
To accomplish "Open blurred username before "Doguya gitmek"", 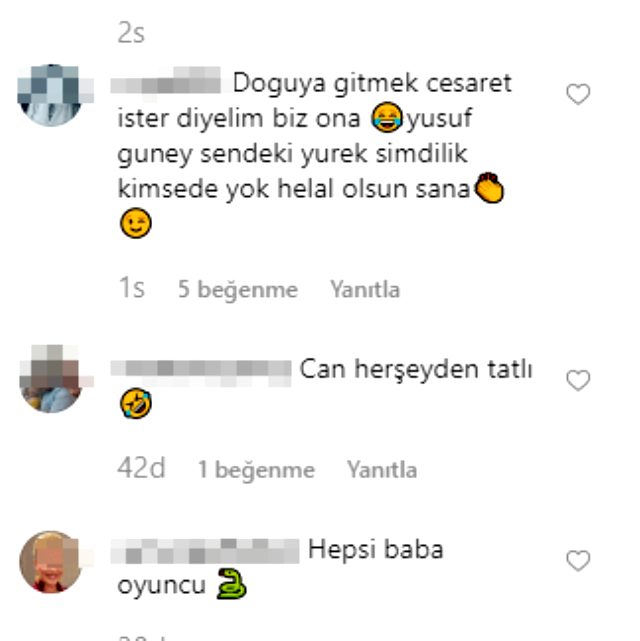I will [166, 84].
